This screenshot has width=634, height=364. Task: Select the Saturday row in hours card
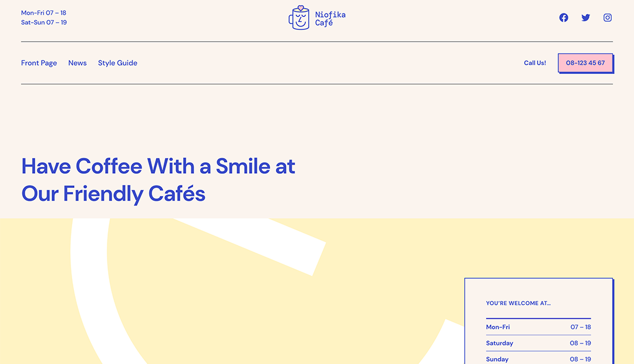pos(538,343)
